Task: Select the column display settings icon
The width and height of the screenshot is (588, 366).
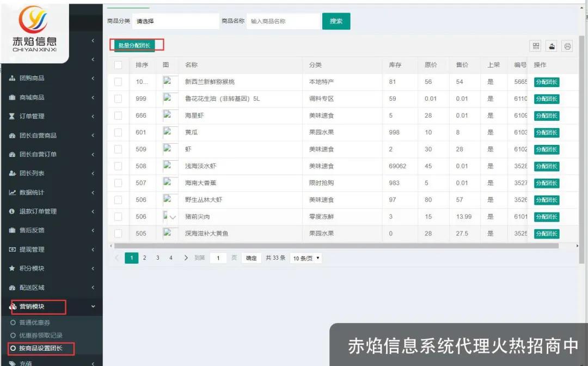Action: 537,46
